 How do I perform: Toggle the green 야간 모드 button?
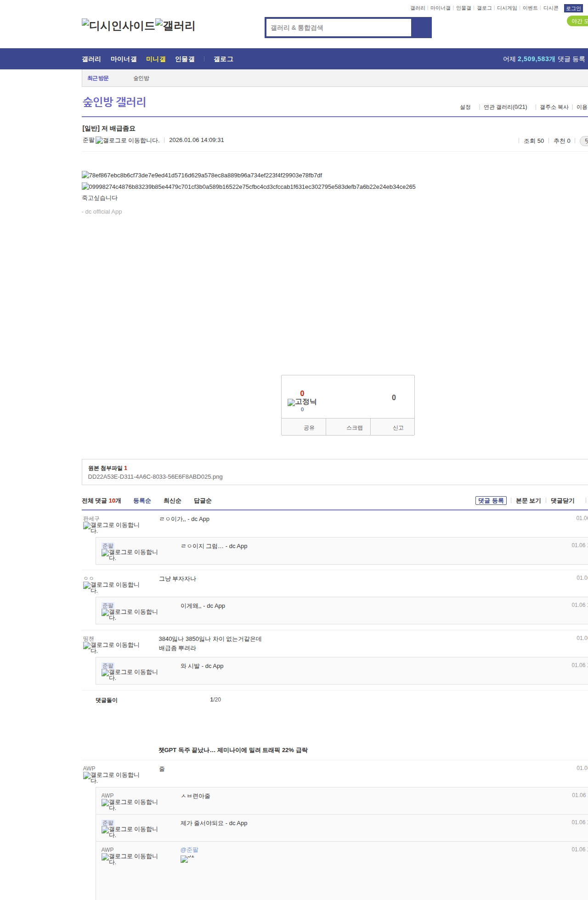tap(578, 21)
